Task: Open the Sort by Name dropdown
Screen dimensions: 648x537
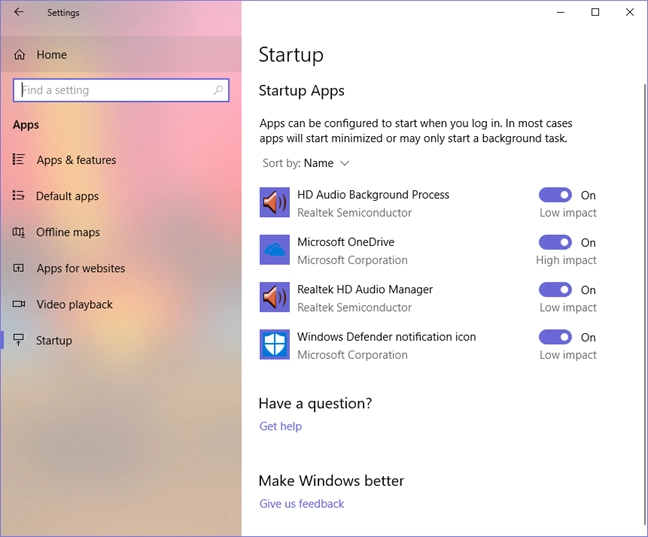Action: pyautogui.click(x=306, y=163)
